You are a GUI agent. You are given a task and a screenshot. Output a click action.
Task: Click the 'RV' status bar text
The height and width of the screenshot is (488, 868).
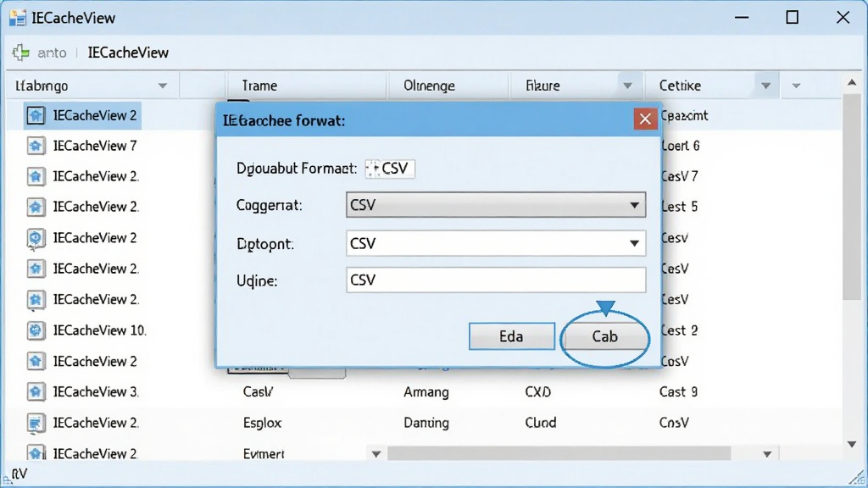(x=19, y=474)
